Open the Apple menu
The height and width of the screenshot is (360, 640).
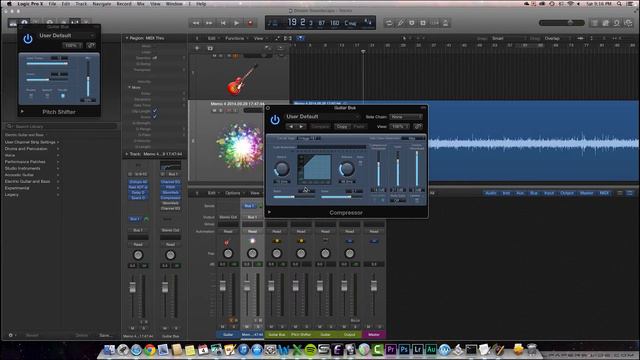coord(9,4)
